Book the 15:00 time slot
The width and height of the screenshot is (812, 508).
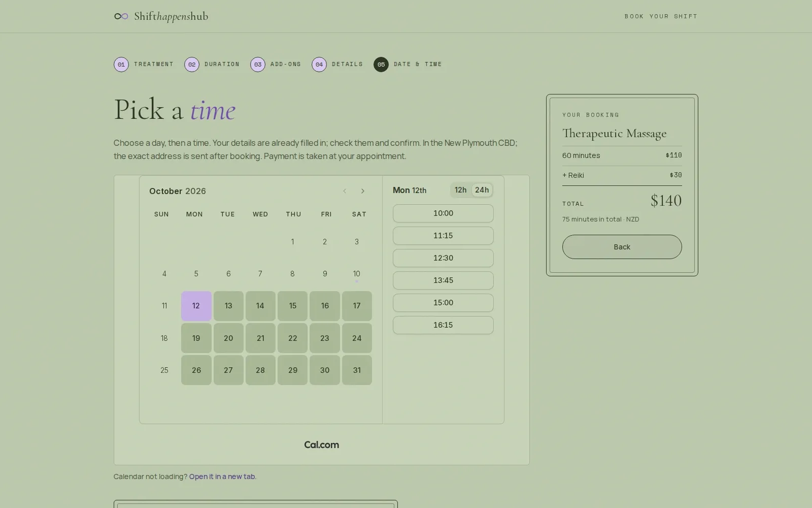(443, 303)
